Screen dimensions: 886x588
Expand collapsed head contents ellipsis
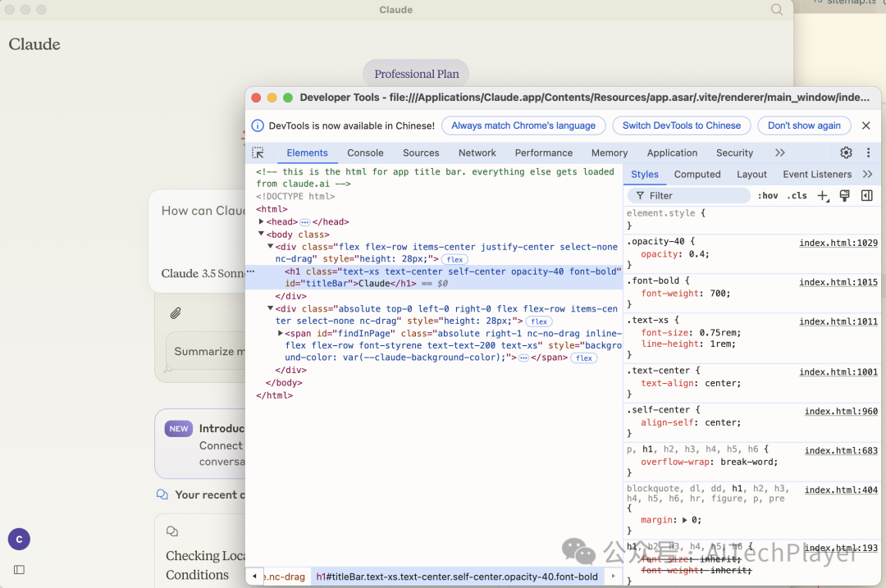coord(304,222)
